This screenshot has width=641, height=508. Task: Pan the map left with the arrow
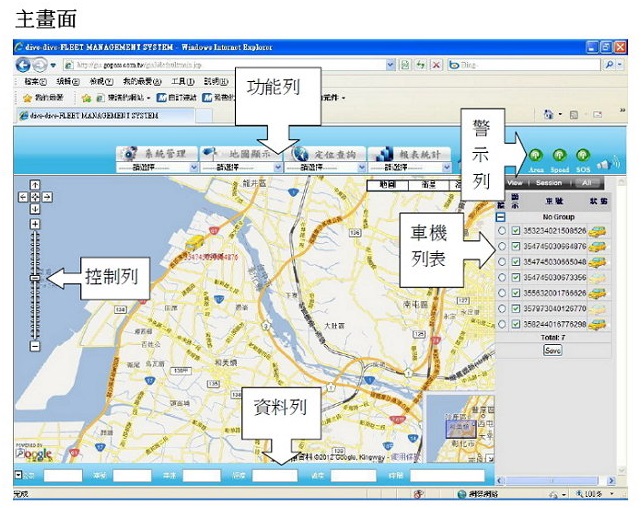coord(23,197)
